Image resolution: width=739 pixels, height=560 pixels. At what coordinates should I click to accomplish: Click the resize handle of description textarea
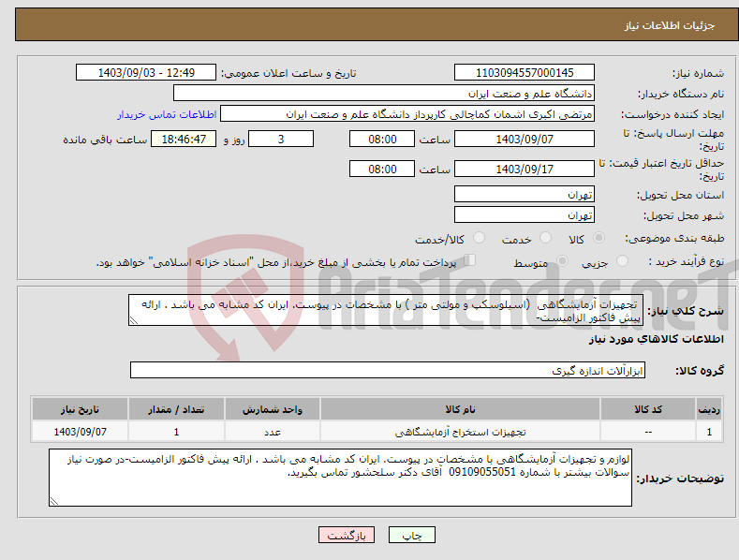[x=134, y=321]
